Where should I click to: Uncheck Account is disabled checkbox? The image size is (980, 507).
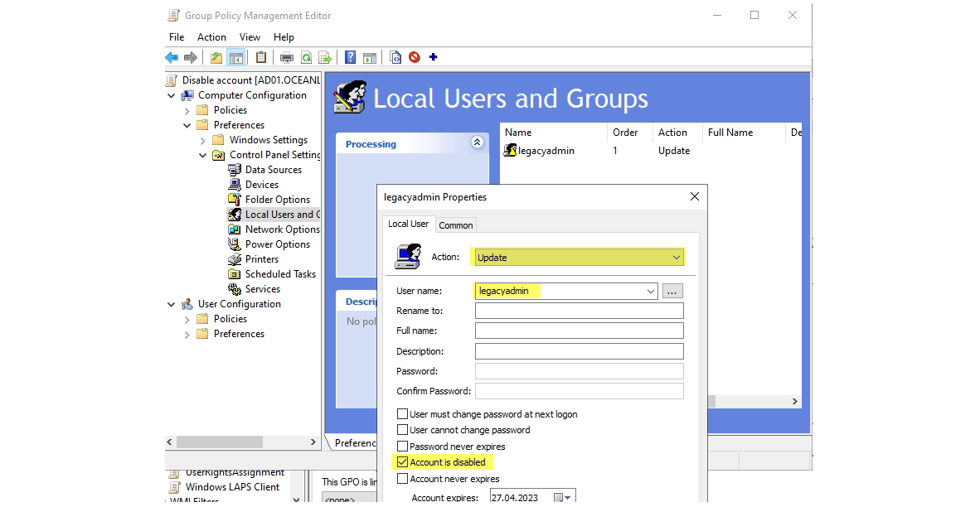[x=403, y=462]
